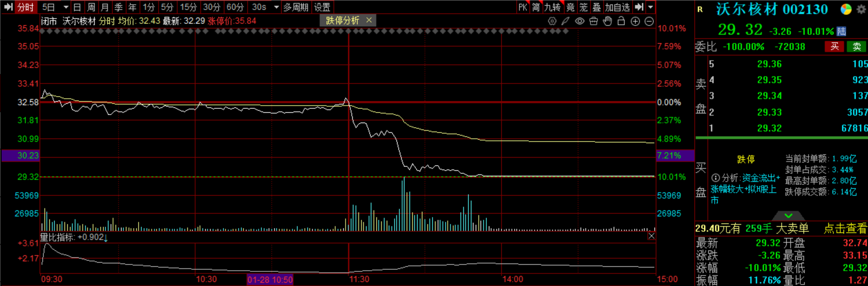The image size is (868, 286).
Task: Zoom out with minus circle icon
Action: click(x=649, y=21)
